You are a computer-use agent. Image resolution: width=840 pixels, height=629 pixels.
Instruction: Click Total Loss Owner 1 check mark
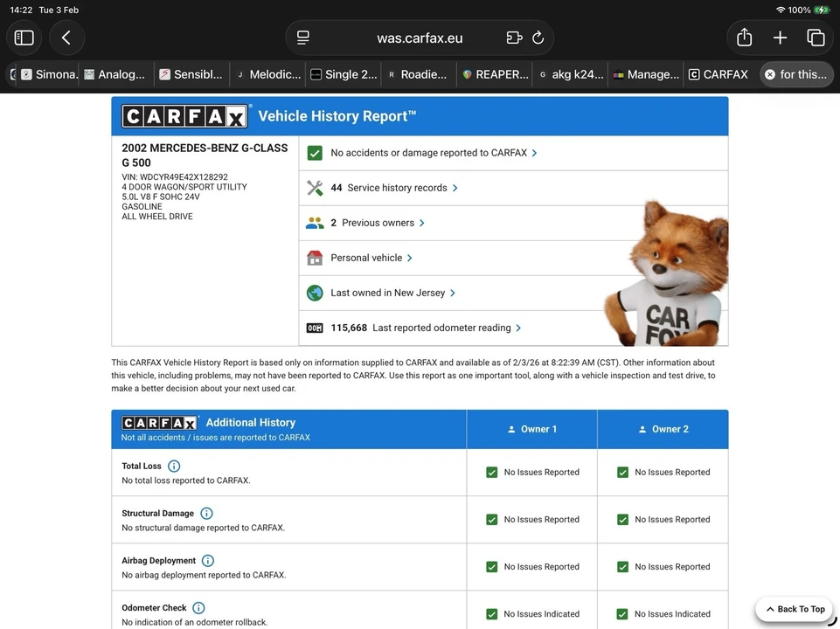[492, 472]
